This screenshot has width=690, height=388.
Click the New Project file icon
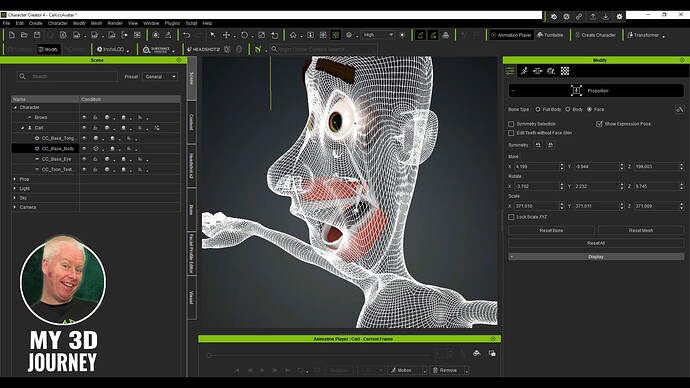click(12, 35)
